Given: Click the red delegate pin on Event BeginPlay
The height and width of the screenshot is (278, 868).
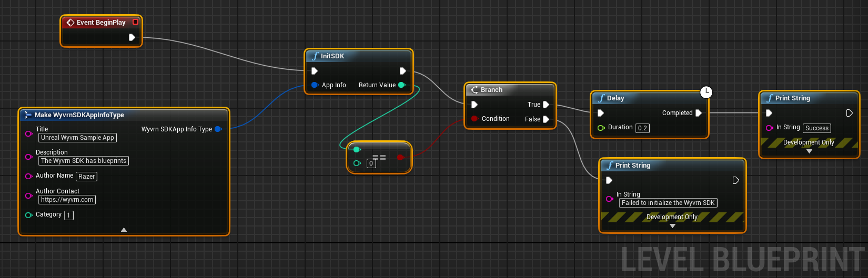Looking at the screenshot, I should pos(135,22).
